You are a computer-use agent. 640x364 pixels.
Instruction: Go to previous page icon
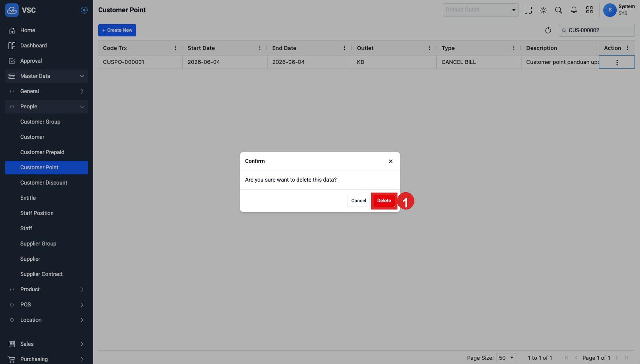(x=576, y=358)
